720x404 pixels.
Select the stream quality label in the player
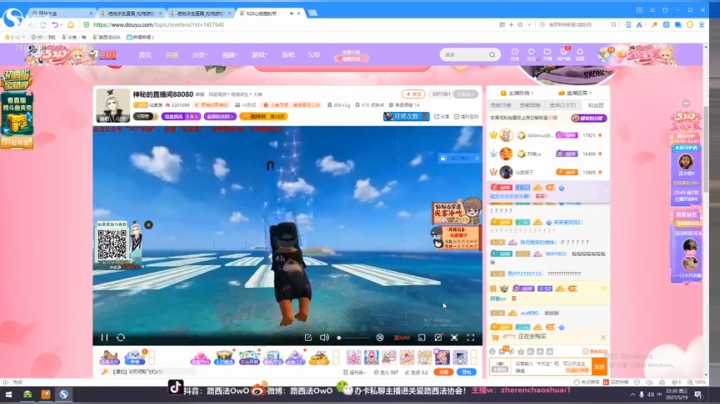pyautogui.click(x=402, y=338)
